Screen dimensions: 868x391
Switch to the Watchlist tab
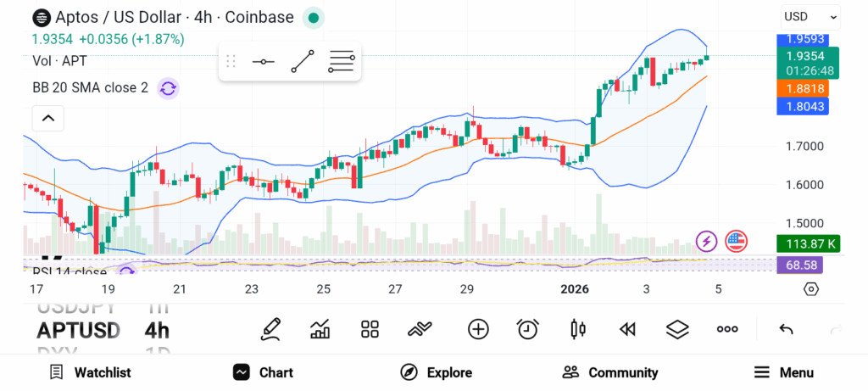[x=90, y=372]
